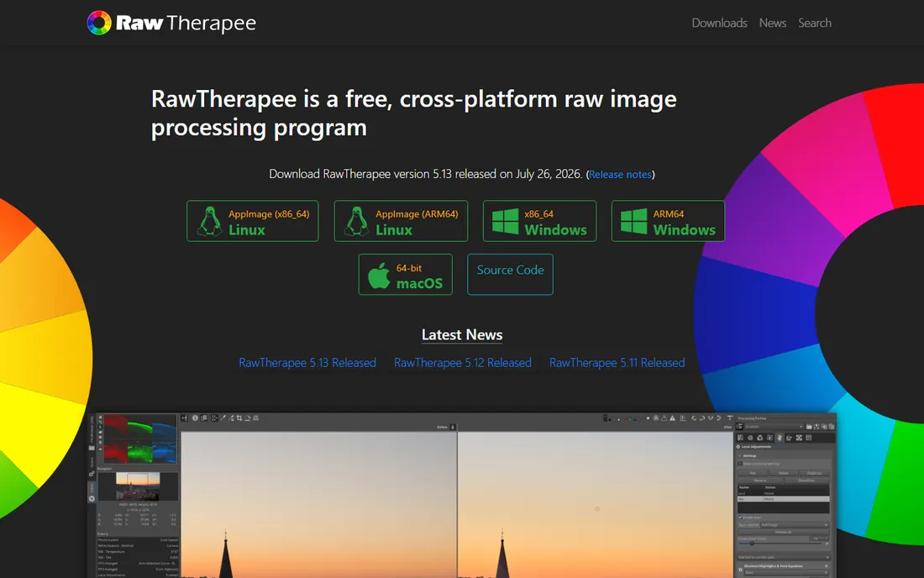Open the RawTherapee 5.11 Released article
Image resolution: width=924 pixels, height=578 pixels.
point(617,363)
